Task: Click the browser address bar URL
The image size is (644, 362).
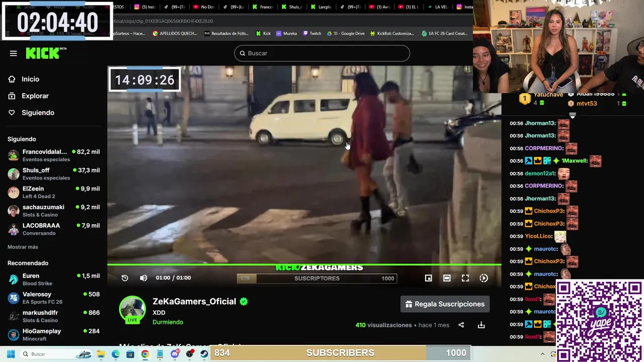Action: (164, 21)
